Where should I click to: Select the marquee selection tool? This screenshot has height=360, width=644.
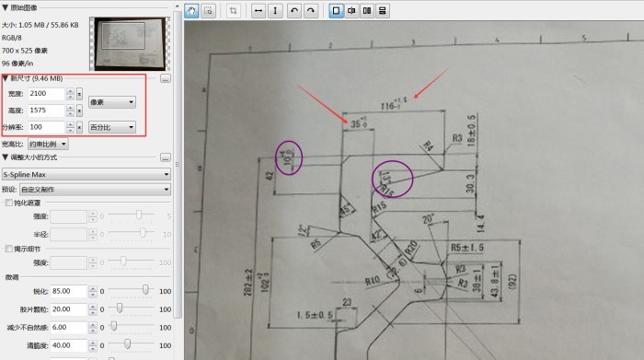[x=208, y=11]
